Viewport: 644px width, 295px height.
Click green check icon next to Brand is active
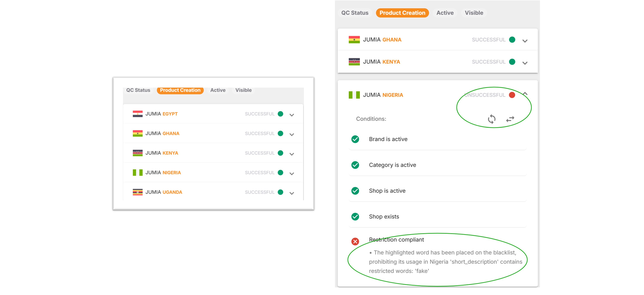[355, 139]
